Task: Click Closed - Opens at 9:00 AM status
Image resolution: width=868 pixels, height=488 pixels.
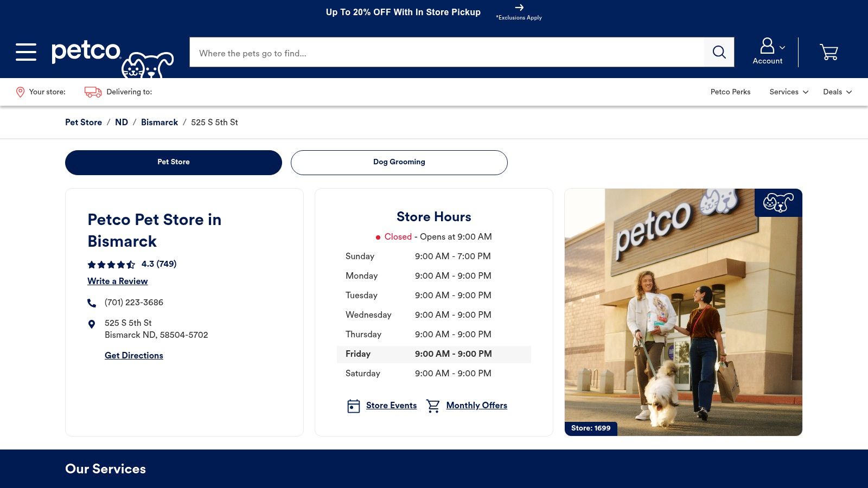Action: pyautogui.click(x=434, y=236)
